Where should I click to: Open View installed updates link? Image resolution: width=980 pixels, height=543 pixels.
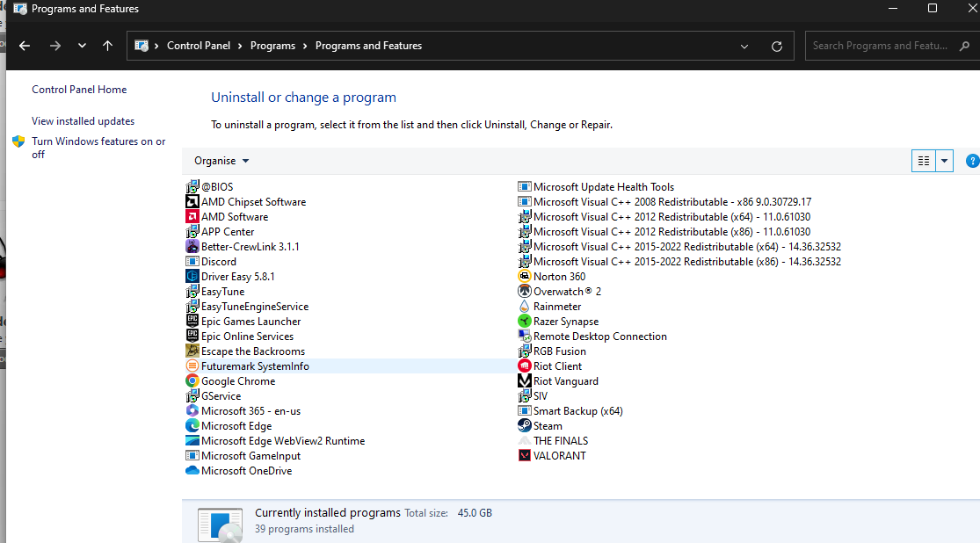[83, 121]
